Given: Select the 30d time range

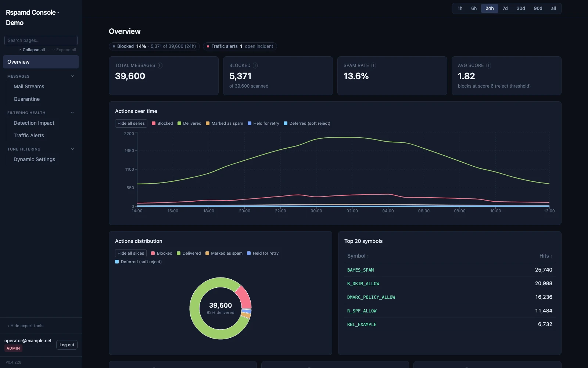Looking at the screenshot, I should coord(521,8).
